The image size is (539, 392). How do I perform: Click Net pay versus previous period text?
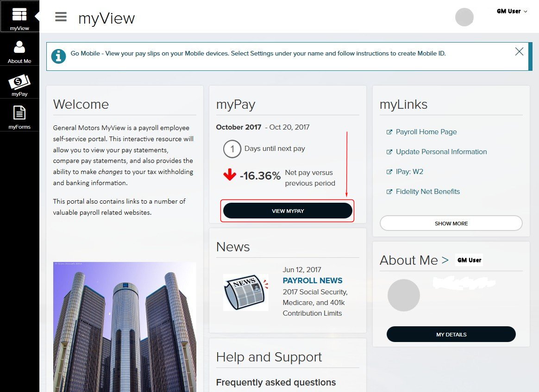pos(310,178)
